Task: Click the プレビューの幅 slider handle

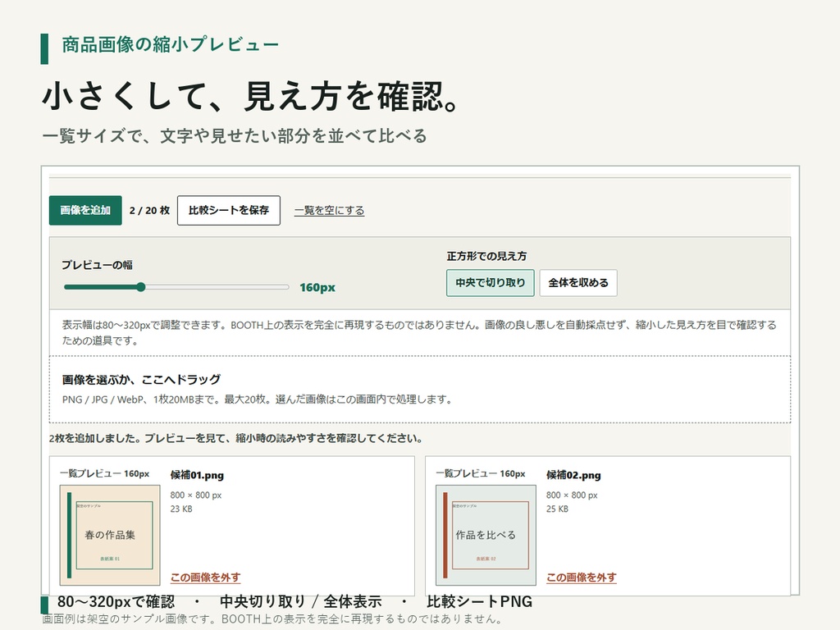Action: 141,287
